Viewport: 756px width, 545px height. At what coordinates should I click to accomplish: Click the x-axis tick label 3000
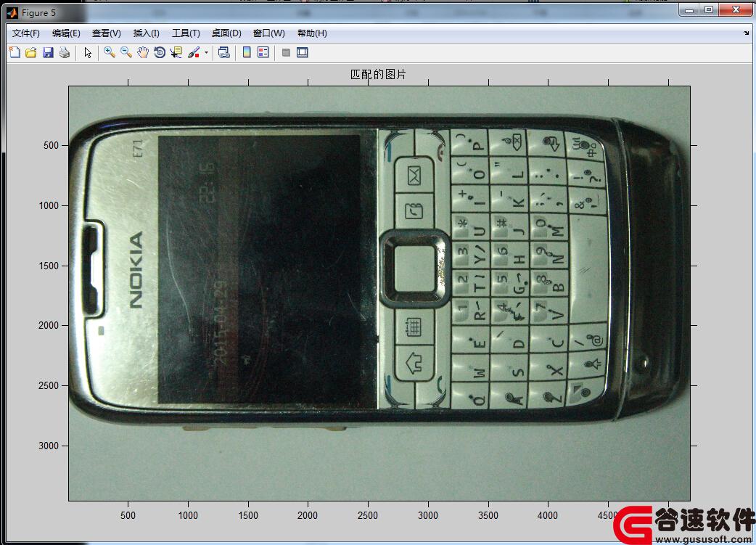[x=428, y=515]
